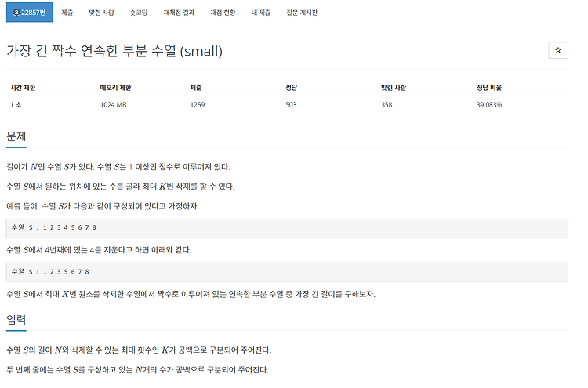Click the 1 초 time limit value

click(16, 105)
